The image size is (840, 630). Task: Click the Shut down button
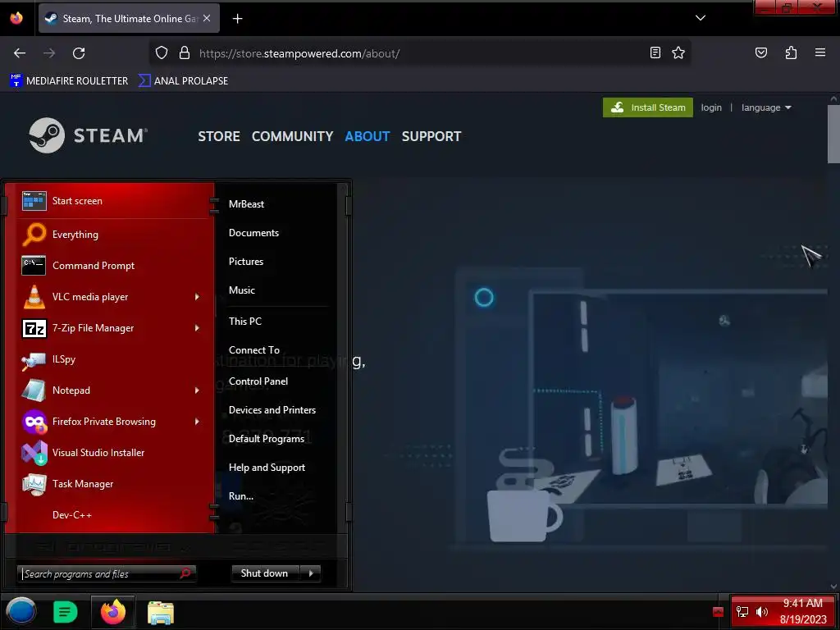coord(265,573)
